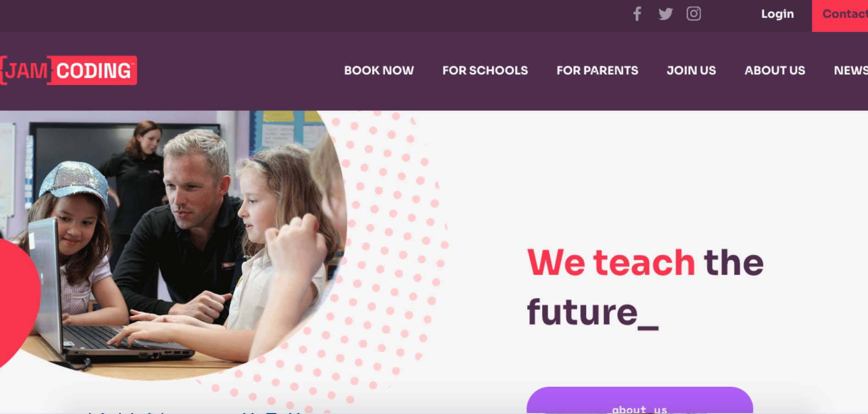Open the JOIN US menu item
868x414 pixels.
(x=691, y=70)
